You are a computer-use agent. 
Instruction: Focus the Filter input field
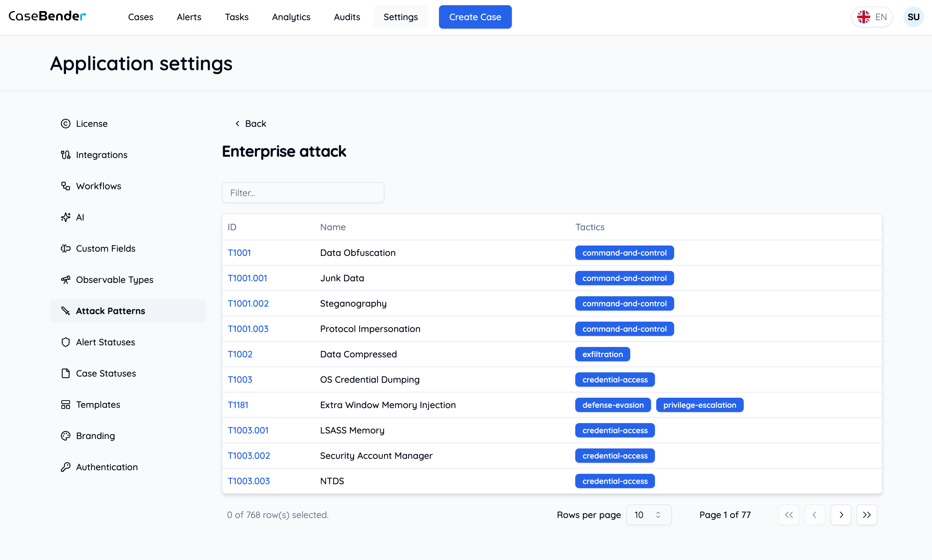[303, 193]
